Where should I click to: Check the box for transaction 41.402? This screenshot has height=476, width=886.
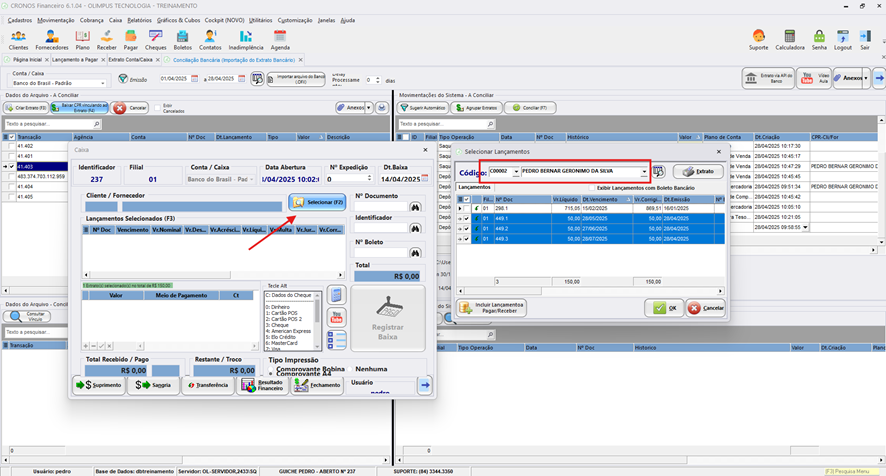click(11, 146)
